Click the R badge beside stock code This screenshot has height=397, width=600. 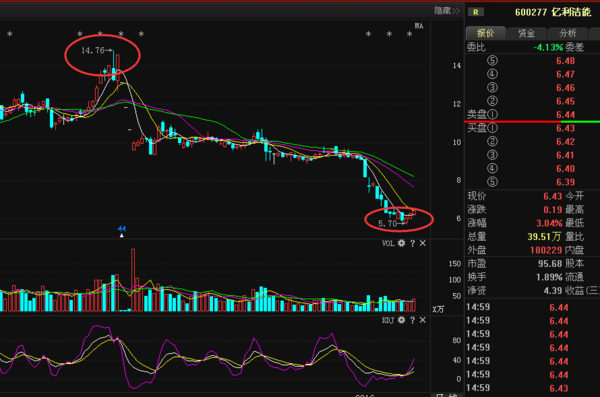pyautogui.click(x=476, y=12)
